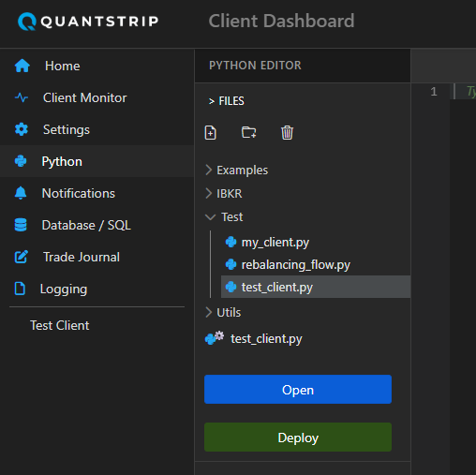Select my_client.py in the Test folder
Viewport: 476px width, 475px height.
tap(275, 243)
